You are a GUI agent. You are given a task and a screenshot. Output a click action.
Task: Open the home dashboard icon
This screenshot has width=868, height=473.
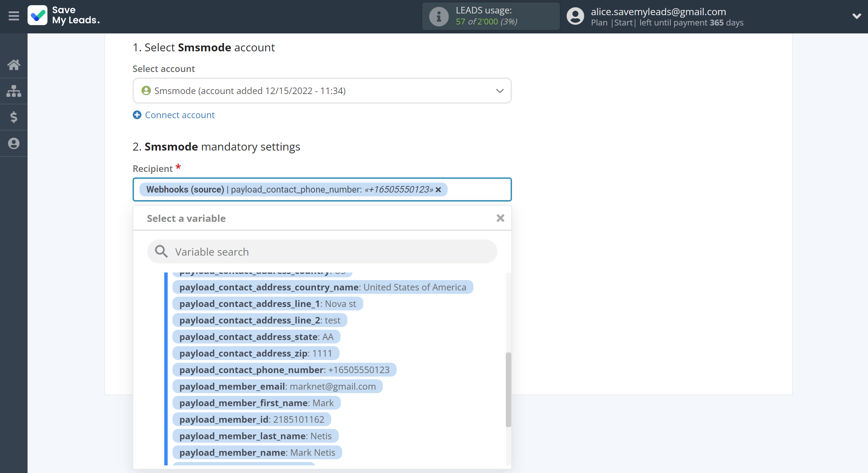click(14, 64)
